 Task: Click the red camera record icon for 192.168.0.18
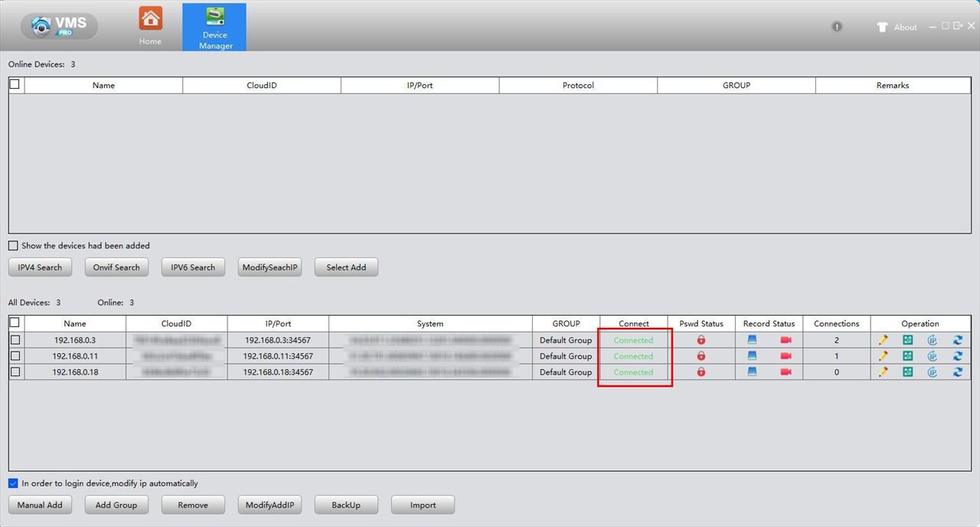(786, 372)
